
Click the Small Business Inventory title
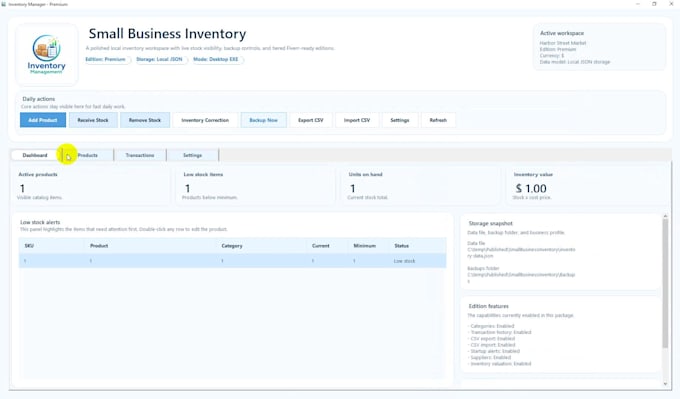[x=167, y=34]
